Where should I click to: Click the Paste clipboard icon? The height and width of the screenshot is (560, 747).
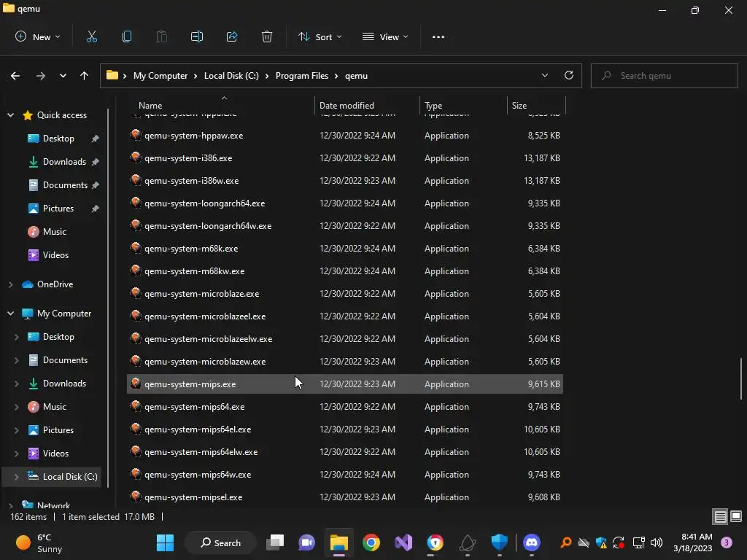[x=162, y=36]
